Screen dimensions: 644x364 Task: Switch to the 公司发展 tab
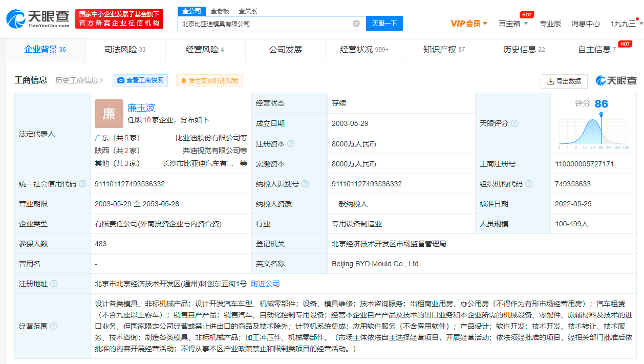286,50
